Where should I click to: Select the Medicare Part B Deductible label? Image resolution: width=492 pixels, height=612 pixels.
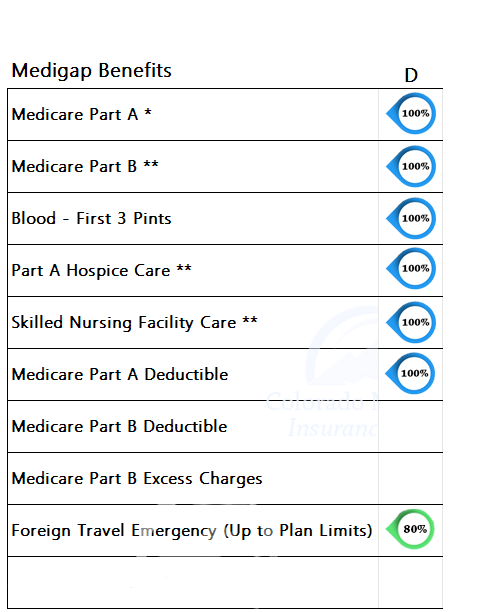[119, 427]
